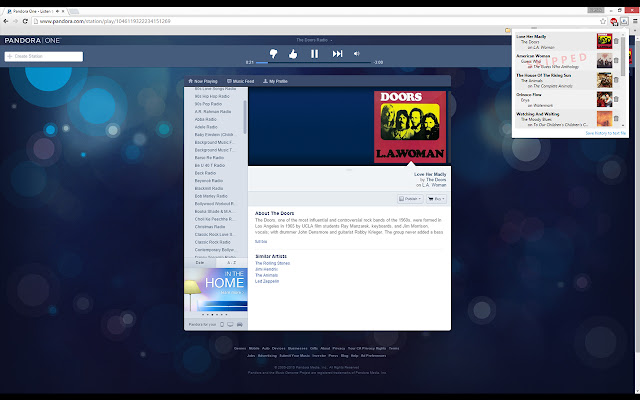640x400 pixels.
Task: Thumbs up the current song
Action: click(293, 53)
